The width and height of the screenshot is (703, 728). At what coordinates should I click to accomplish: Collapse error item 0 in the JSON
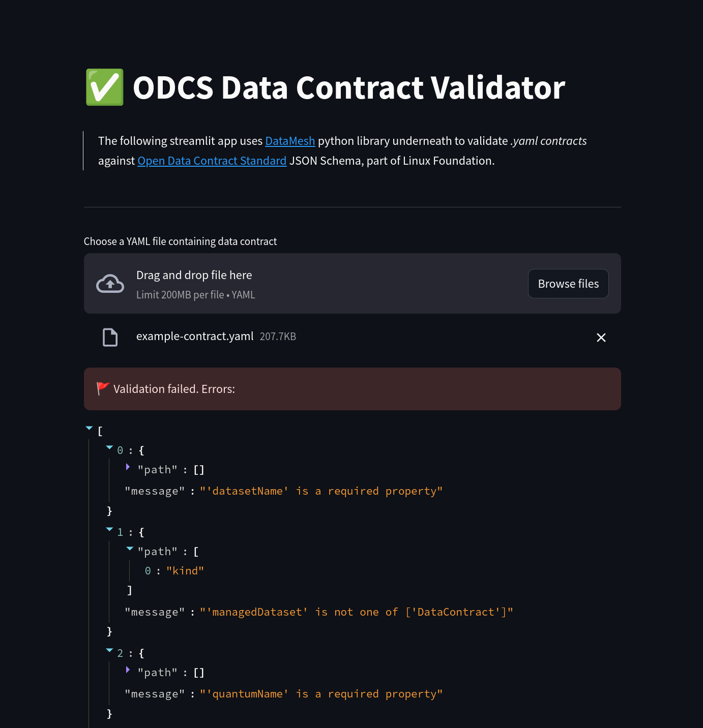click(x=109, y=448)
